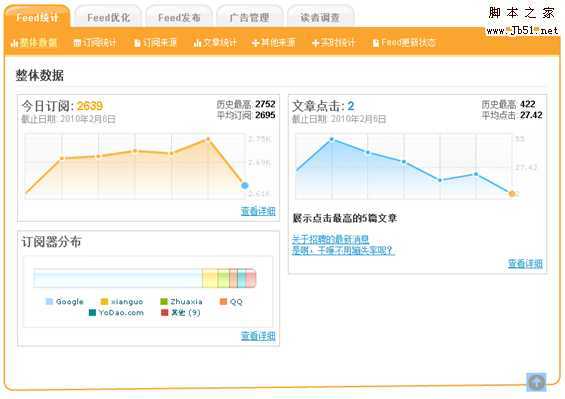Click the orange last data point on the clicks chart

(512, 194)
